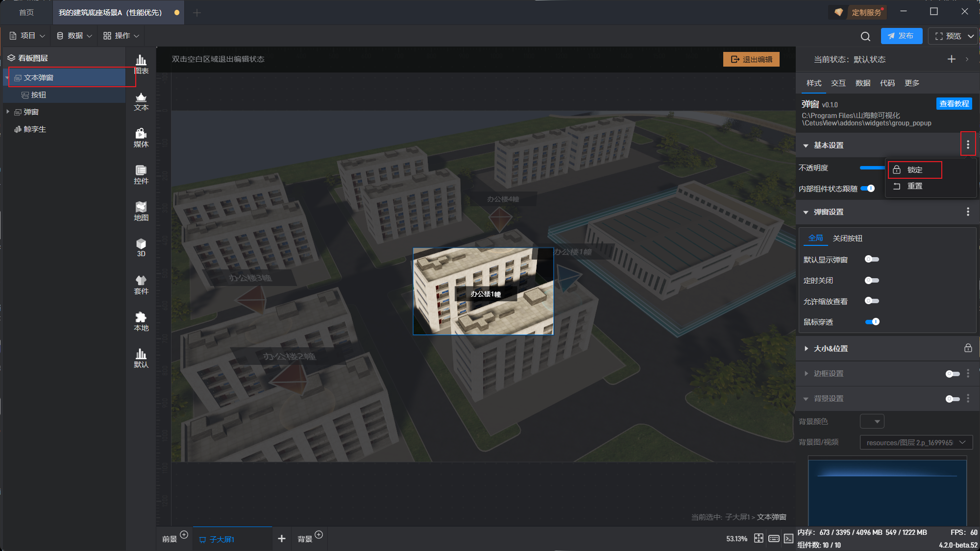This screenshot has height=551, width=980.
Task: Open the 套件 kit components icon
Action: point(141,284)
